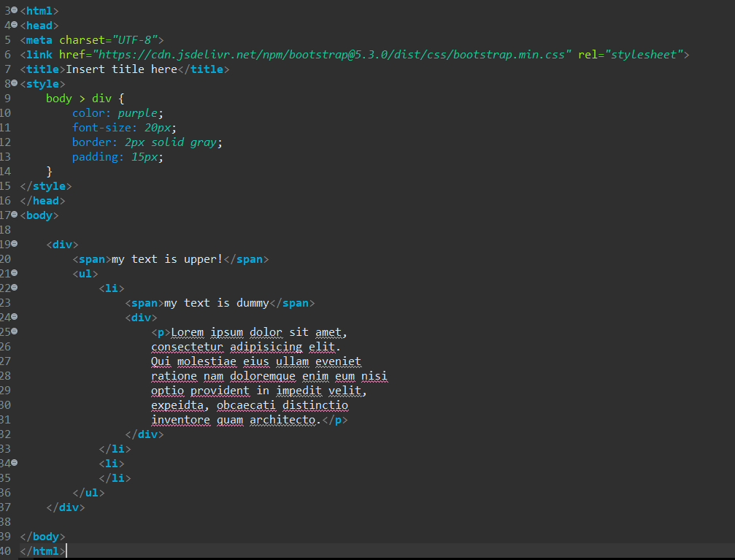Click "expeidta, obcaecati distinctio" line

point(250,405)
